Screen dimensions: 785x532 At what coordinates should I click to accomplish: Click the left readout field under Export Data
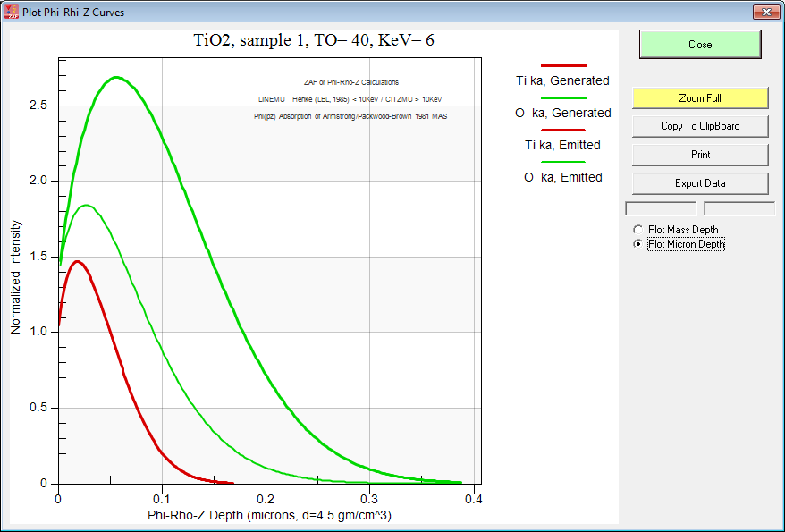click(660, 208)
